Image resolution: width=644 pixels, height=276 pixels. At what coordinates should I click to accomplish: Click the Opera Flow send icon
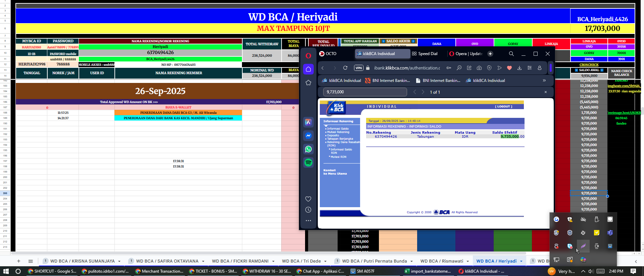coord(499,68)
